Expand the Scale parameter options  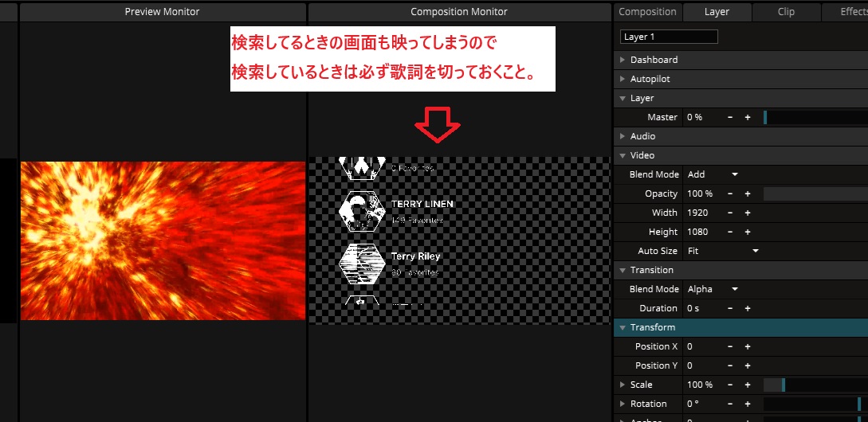coord(623,385)
